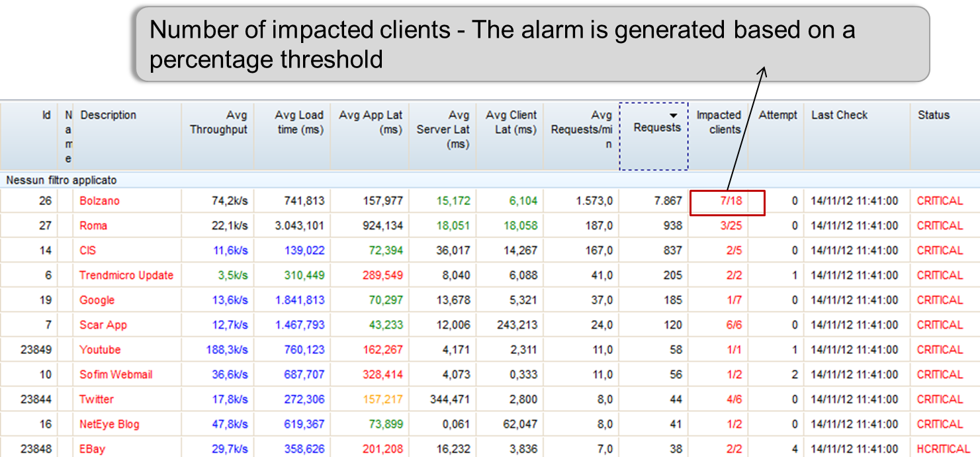Click Id 23844 cell
This screenshot has height=457, width=980.
(37, 399)
